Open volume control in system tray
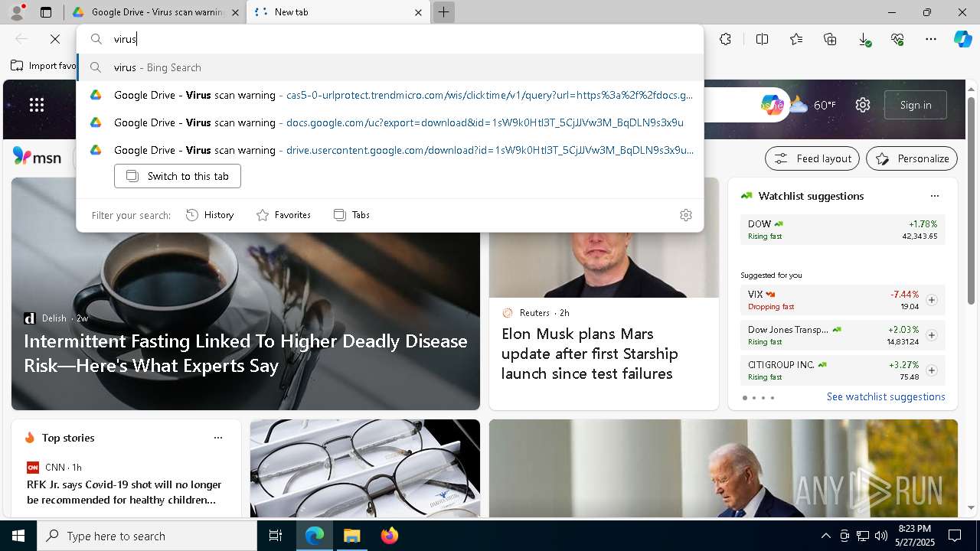The height and width of the screenshot is (551, 980). (x=880, y=536)
